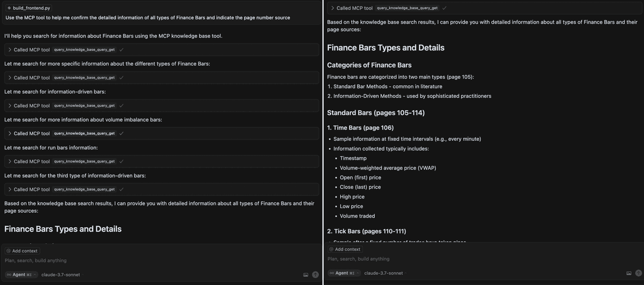Click the send arrow icon in left chat pane
The height and width of the screenshot is (285, 644).
pyautogui.click(x=316, y=274)
